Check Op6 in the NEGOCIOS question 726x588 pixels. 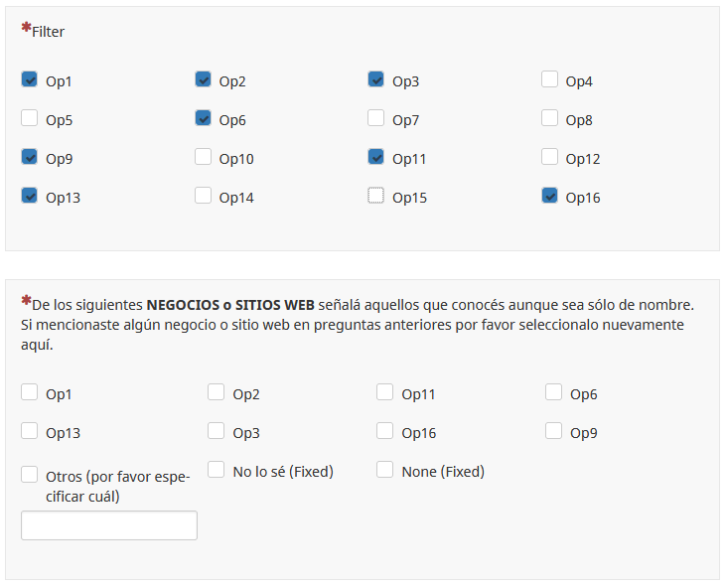(554, 392)
